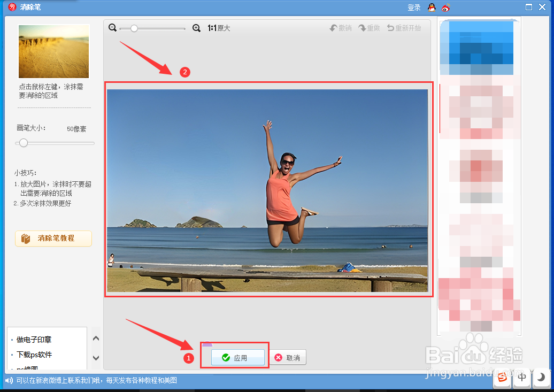Click the Weibo icon in title bar

(x=446, y=7)
